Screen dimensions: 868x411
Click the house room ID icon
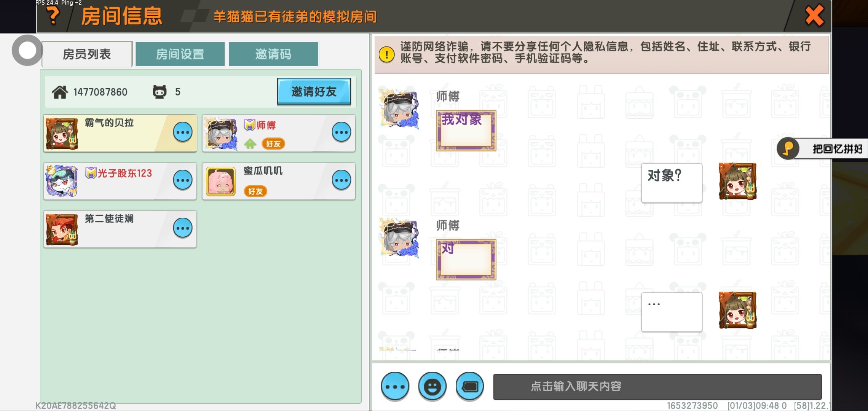click(60, 92)
